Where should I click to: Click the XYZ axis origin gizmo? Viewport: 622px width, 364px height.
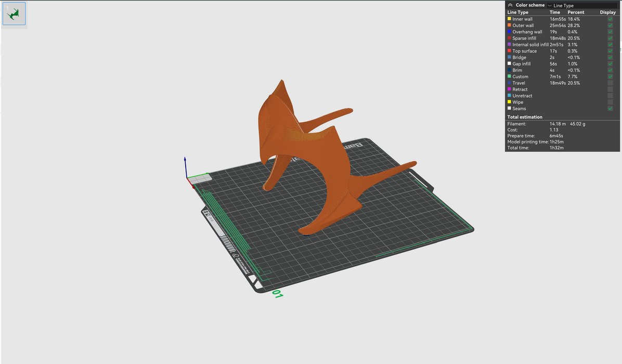coord(187,178)
